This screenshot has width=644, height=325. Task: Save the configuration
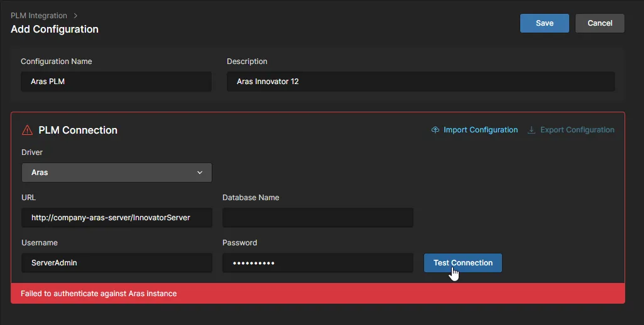pyautogui.click(x=544, y=23)
